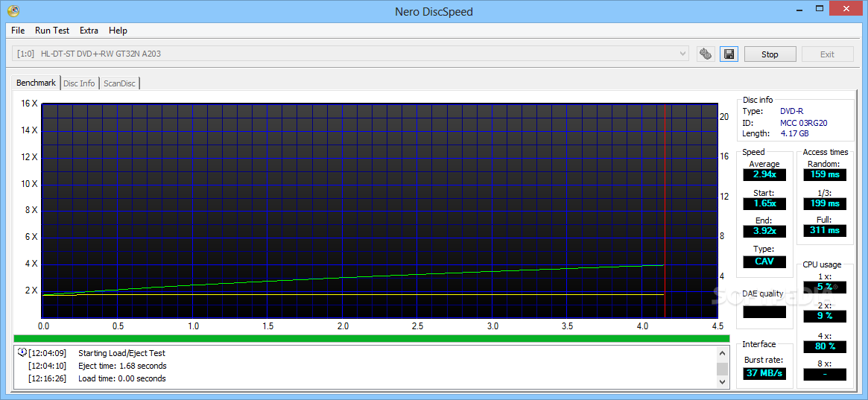The width and height of the screenshot is (868, 400).
Task: Open the File menu
Action: [18, 31]
